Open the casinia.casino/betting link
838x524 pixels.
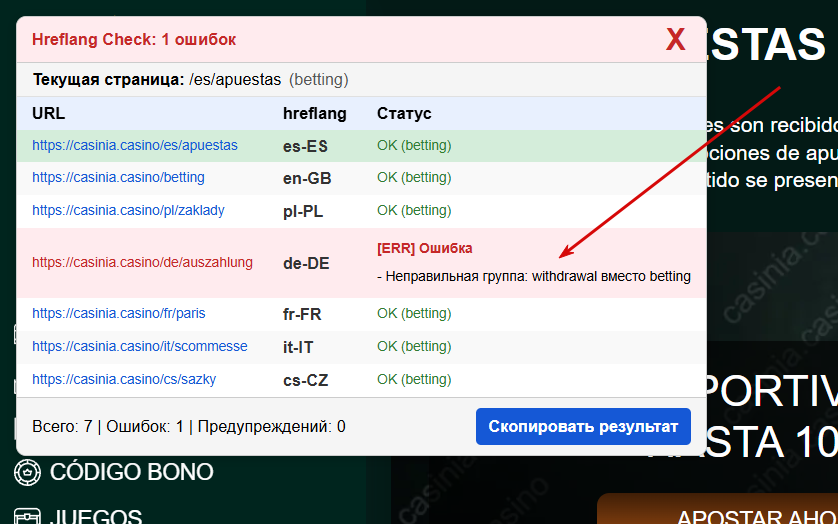[x=118, y=178]
